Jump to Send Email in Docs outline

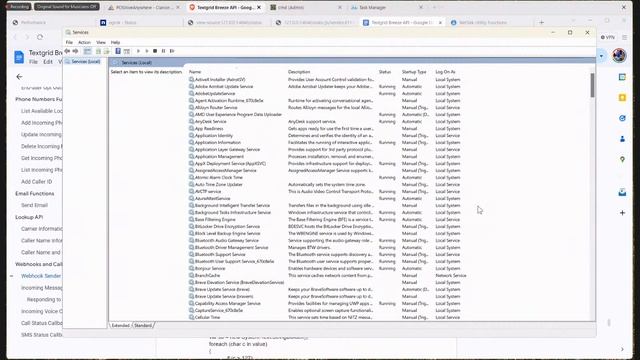click(x=35, y=205)
